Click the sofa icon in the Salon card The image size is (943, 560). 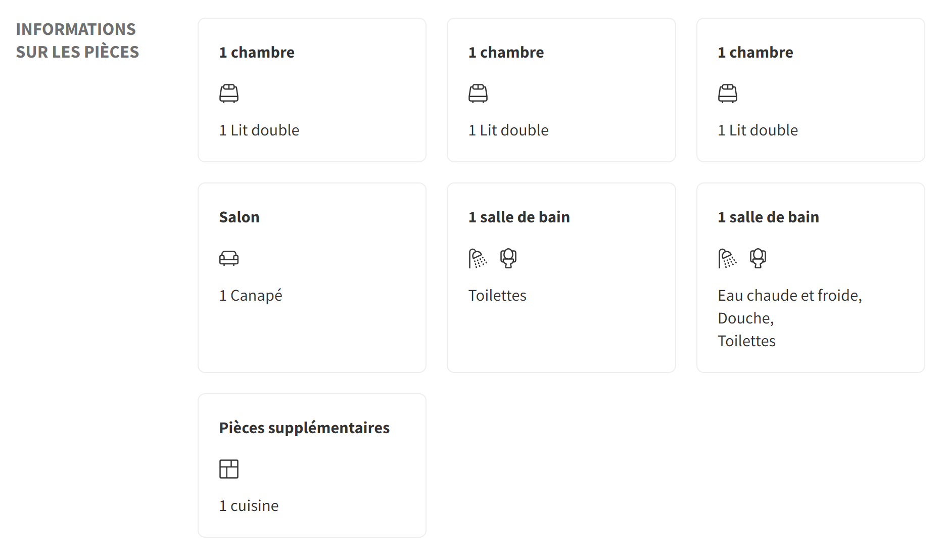[229, 258]
